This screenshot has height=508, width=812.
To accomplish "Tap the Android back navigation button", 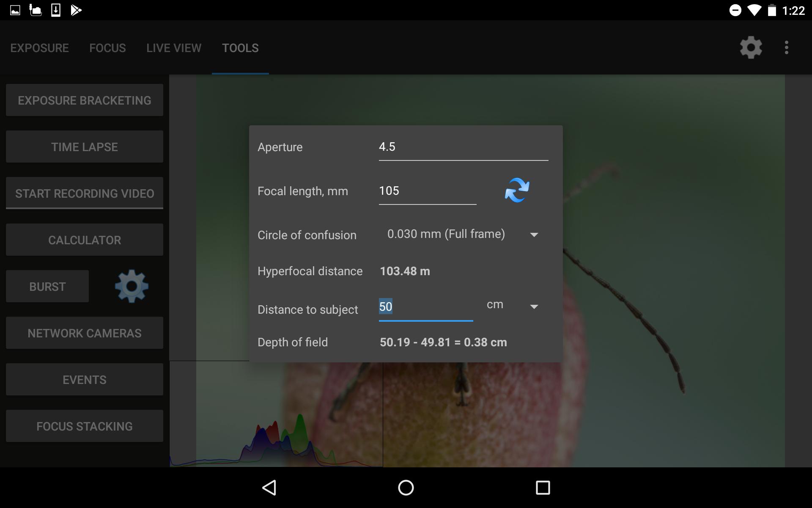I will pos(270,488).
